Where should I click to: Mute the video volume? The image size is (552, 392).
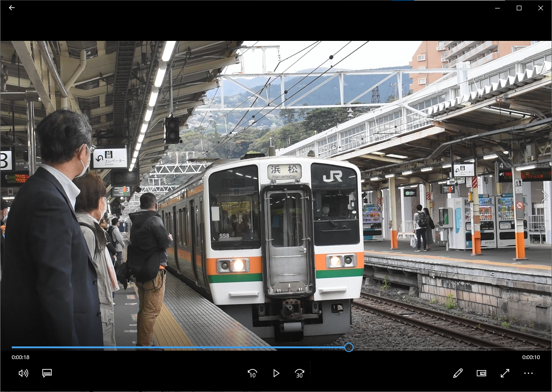click(23, 373)
